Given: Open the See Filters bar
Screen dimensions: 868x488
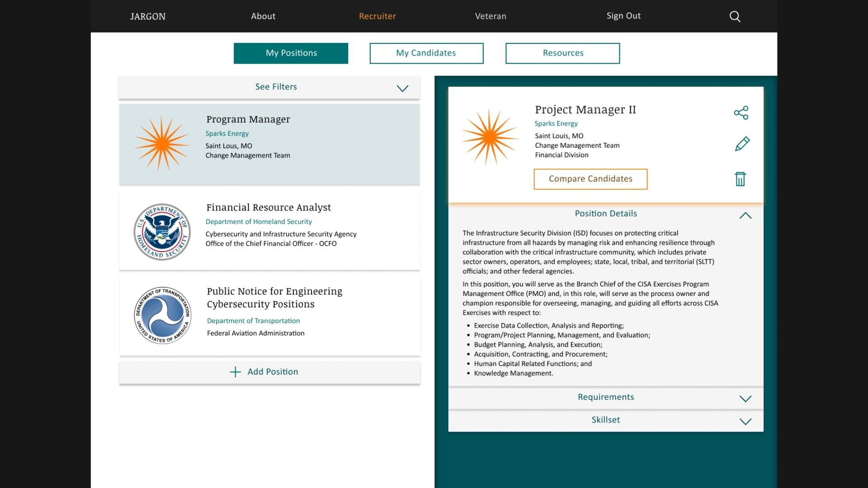Looking at the screenshot, I should (269, 87).
